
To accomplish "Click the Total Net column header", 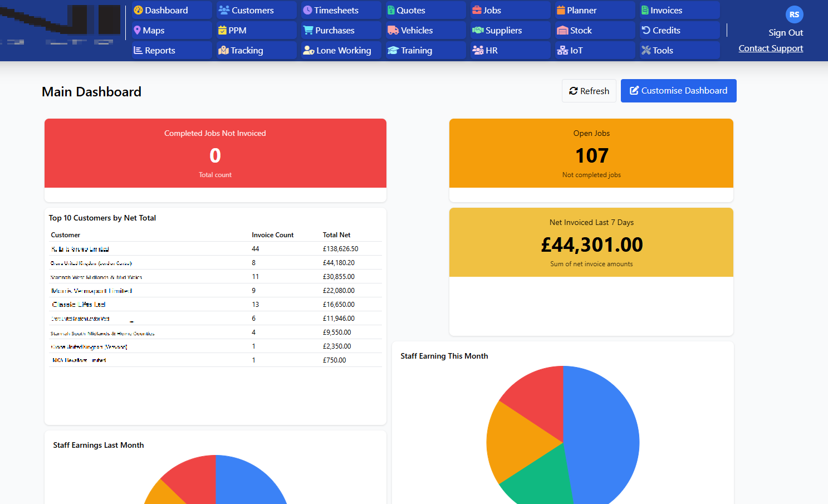I will (336, 235).
